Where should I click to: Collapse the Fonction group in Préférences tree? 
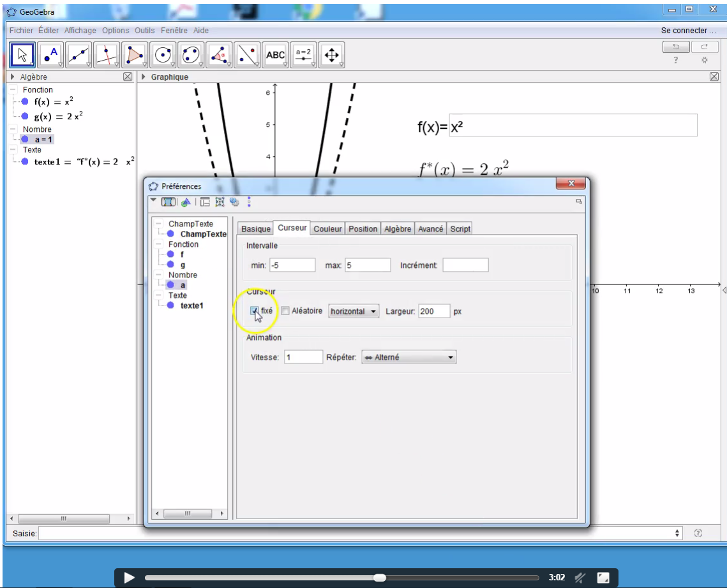pos(158,244)
